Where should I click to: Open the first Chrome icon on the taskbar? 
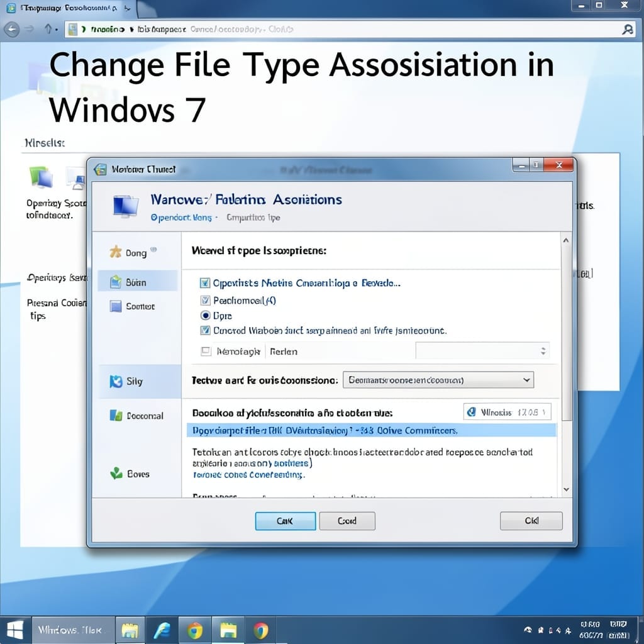click(195, 630)
